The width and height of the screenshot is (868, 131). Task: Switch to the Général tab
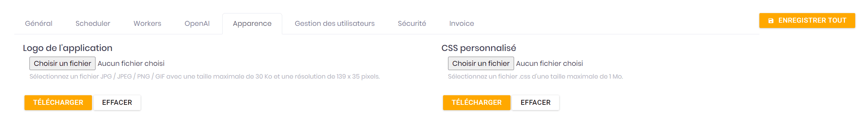tap(39, 23)
